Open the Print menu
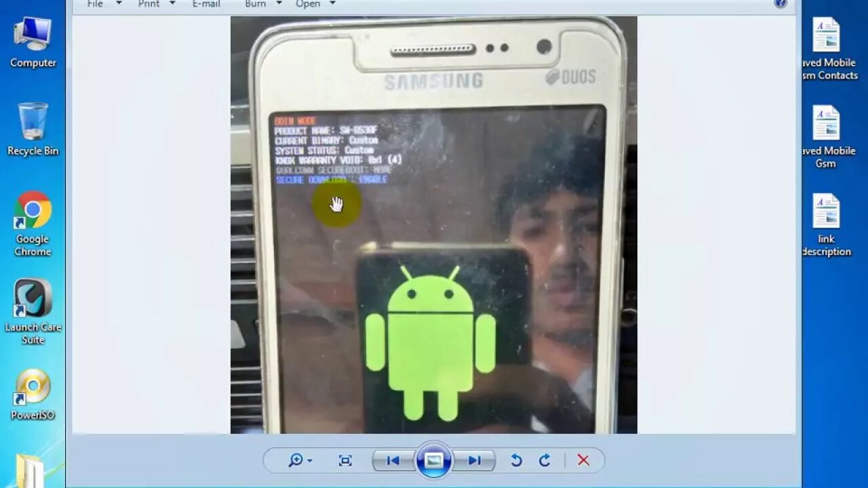 point(149,4)
